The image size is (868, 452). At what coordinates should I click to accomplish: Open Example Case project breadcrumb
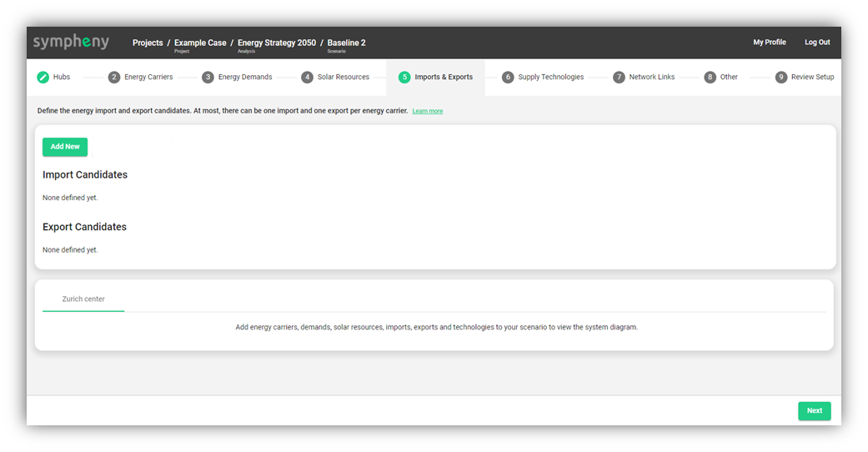200,43
